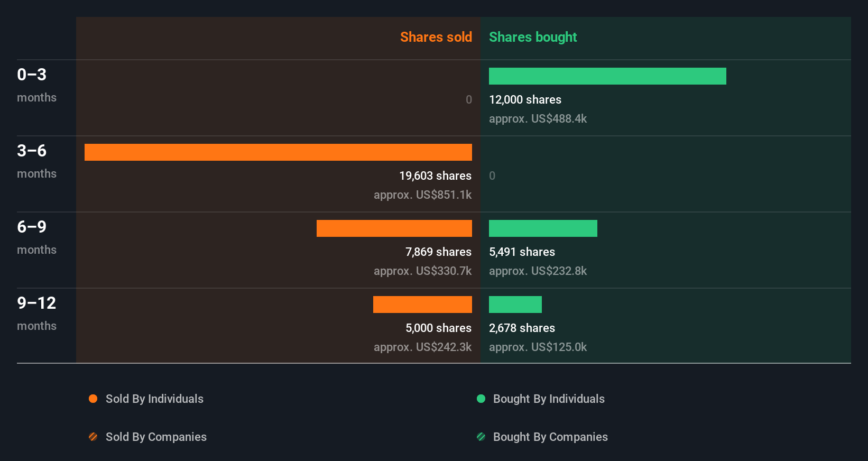The image size is (868, 461).
Task: Click the green 6–9 months bought bar
Action: 543,228
